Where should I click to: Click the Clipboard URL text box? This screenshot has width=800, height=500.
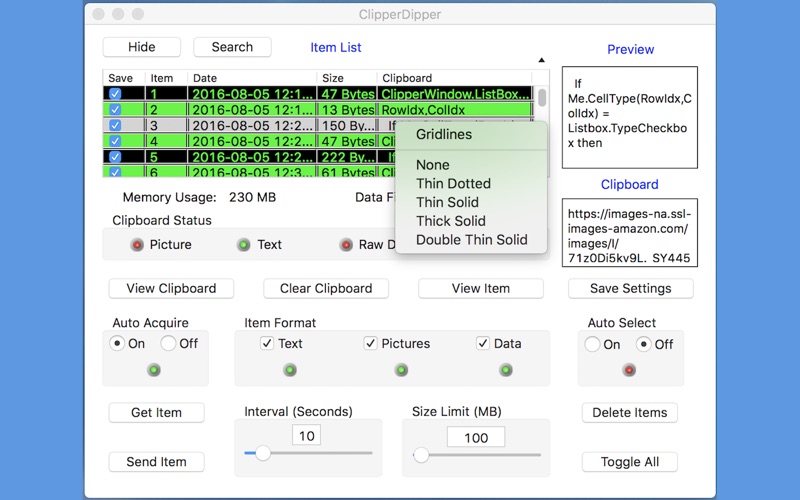point(630,233)
